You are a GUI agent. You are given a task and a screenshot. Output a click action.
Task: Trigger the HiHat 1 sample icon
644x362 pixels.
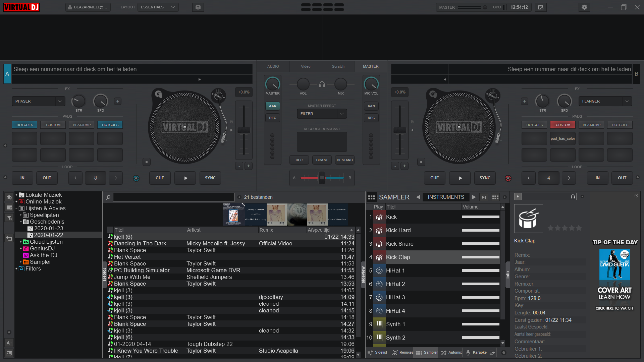point(379,270)
